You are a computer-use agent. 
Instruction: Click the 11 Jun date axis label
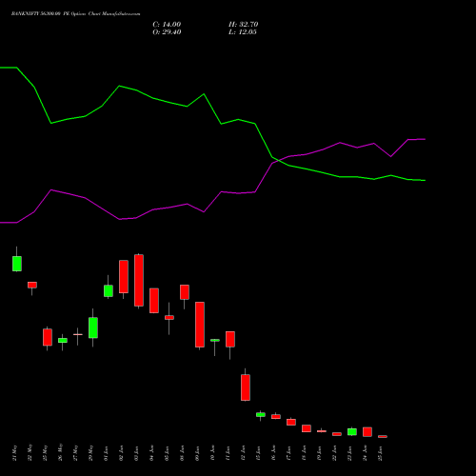[x=228, y=453]
